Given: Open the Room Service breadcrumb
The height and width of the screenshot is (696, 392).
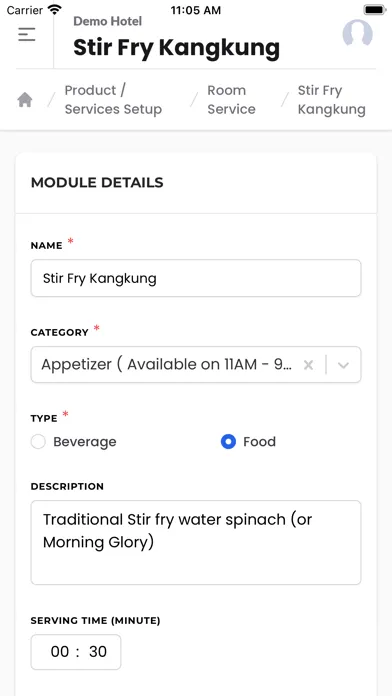Looking at the screenshot, I should [231, 100].
